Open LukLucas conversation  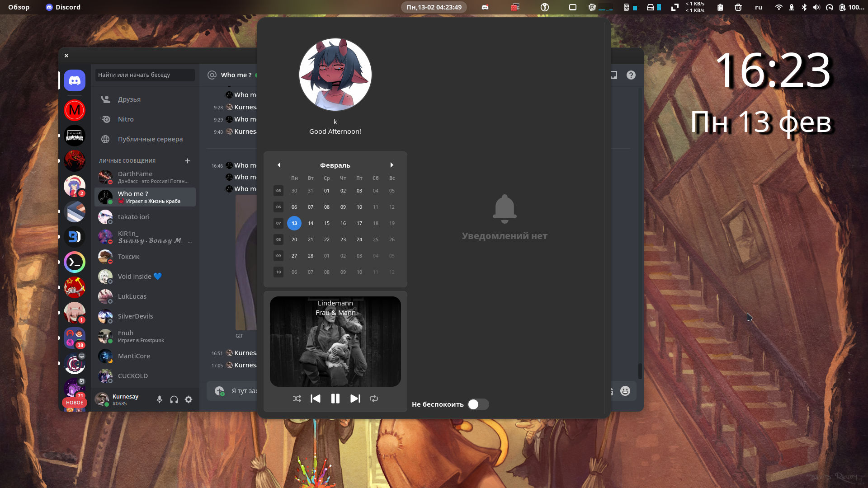point(145,296)
